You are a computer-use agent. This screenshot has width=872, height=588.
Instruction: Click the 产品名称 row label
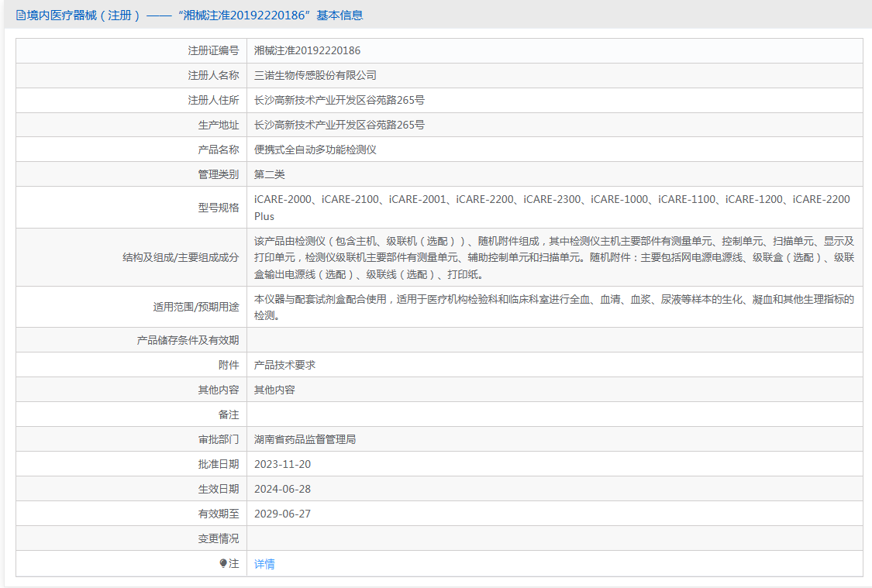click(x=219, y=150)
